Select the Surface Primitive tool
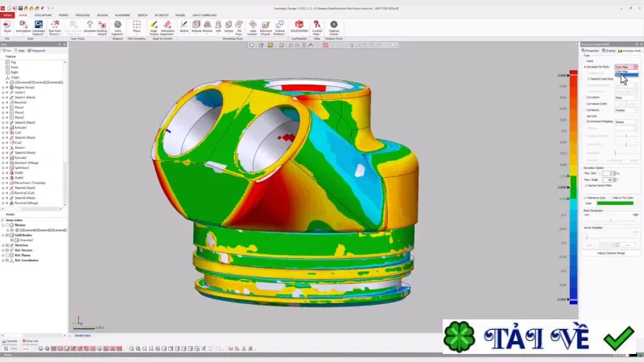The width and height of the screenshot is (644, 362). [279, 27]
